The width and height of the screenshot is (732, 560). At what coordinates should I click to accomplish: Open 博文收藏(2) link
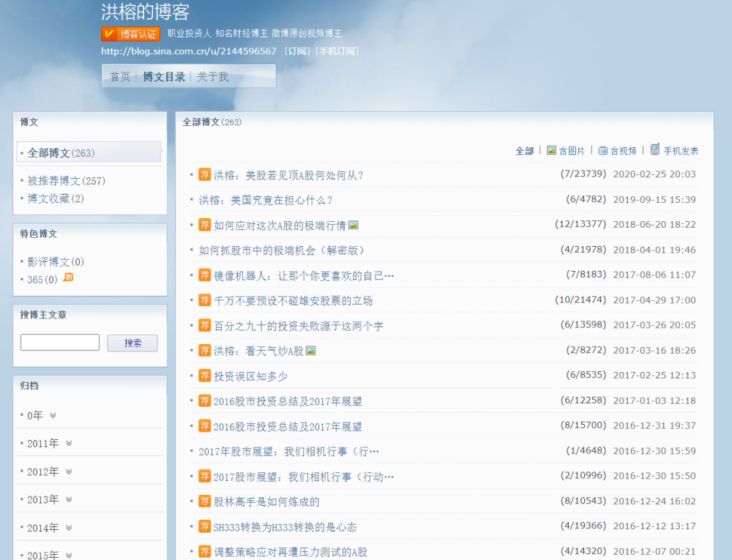coord(56,198)
